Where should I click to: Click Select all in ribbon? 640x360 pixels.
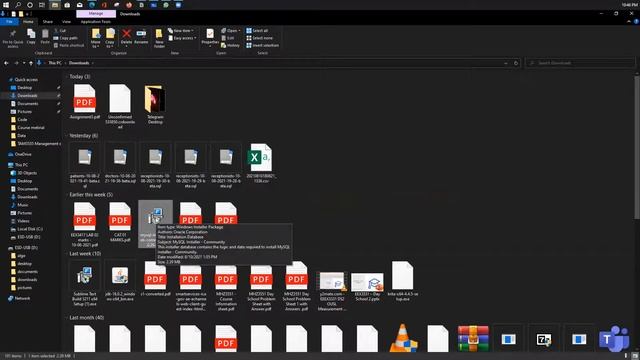tap(257, 31)
